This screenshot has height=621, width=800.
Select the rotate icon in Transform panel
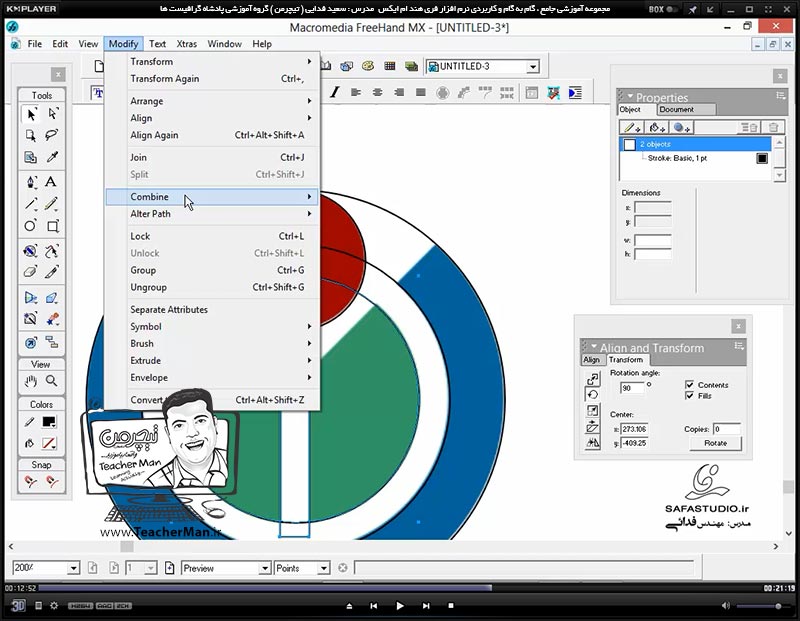(x=592, y=394)
